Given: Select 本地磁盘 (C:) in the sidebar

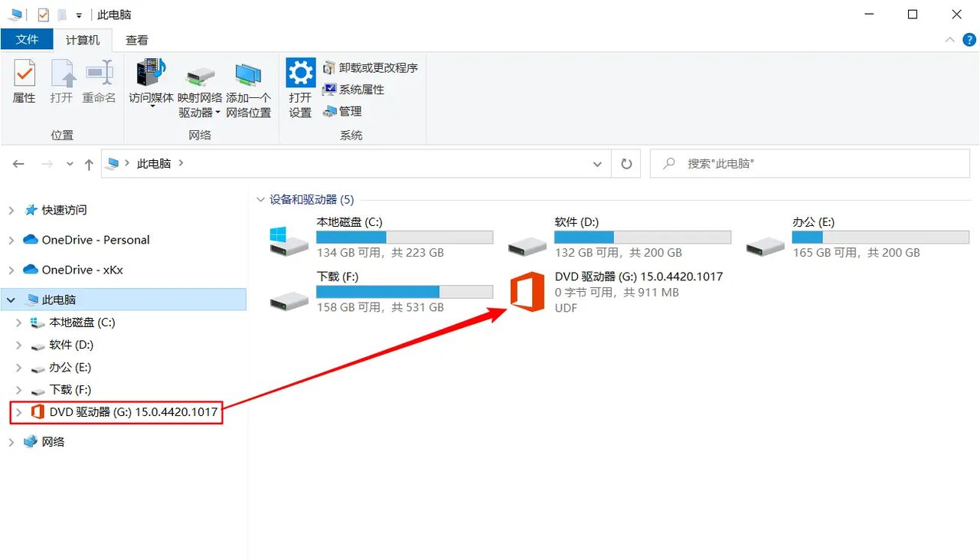Looking at the screenshot, I should 82,323.
